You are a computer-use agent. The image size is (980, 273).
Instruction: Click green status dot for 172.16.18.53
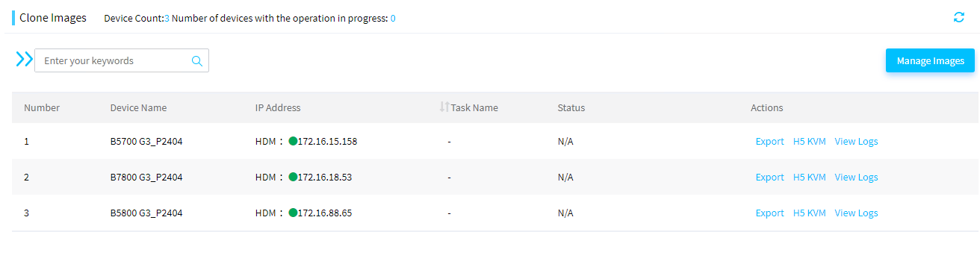[x=293, y=177]
